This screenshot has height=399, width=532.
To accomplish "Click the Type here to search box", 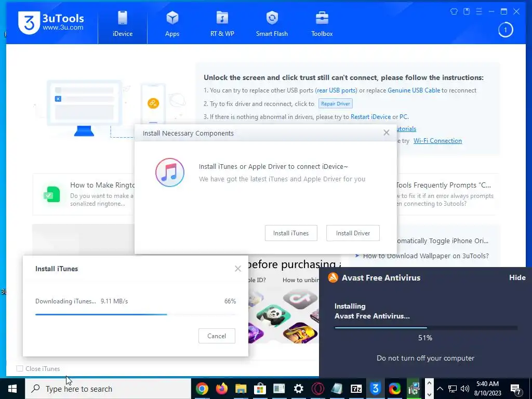I will (108, 389).
